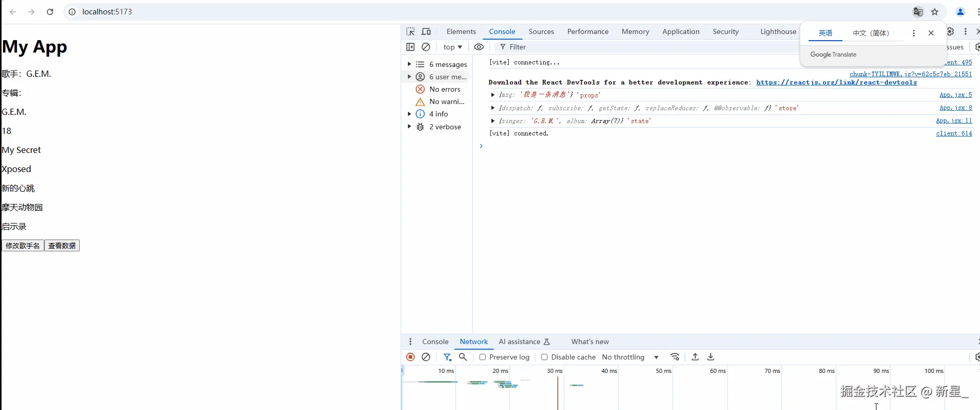Select 英语 in the translate popup
980x410 pixels.
point(826,33)
